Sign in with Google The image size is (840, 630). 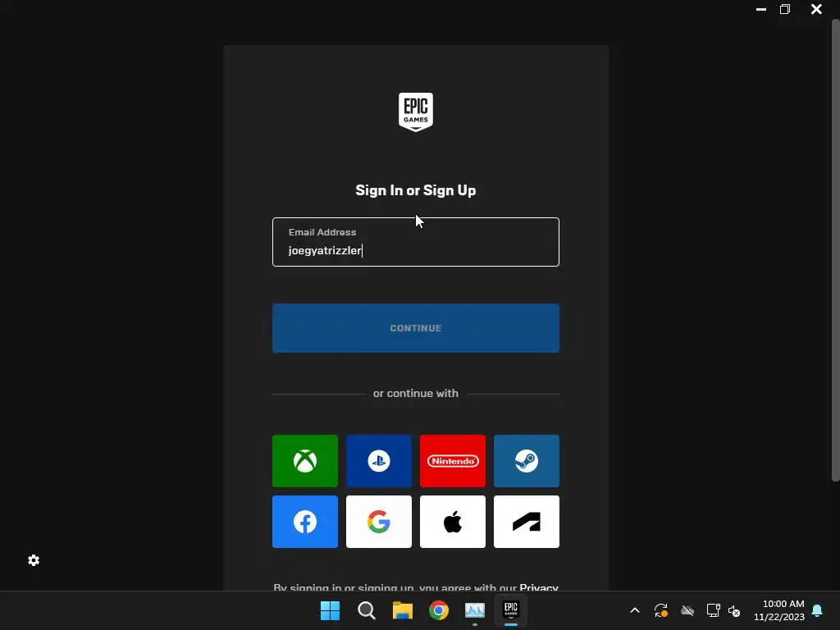pos(379,522)
